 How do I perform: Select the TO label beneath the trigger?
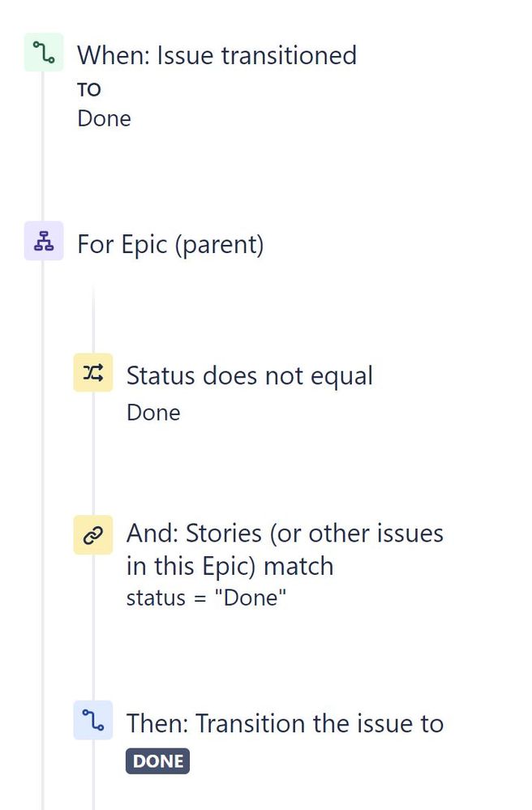coord(91,88)
